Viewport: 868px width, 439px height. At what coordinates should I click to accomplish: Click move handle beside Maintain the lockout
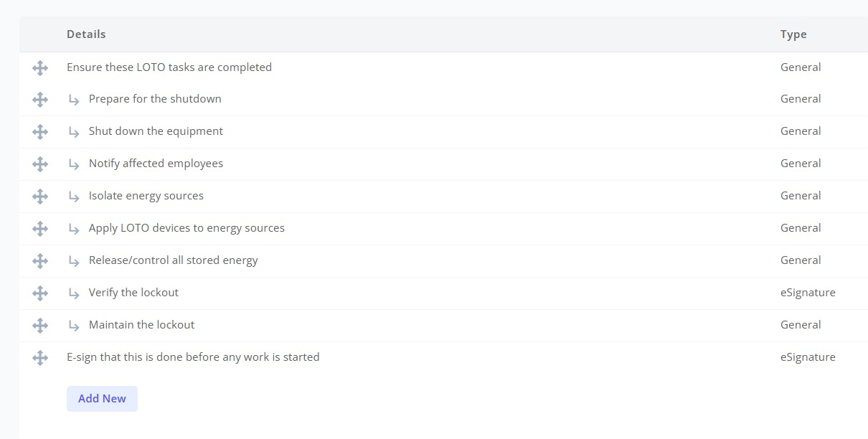click(x=40, y=326)
